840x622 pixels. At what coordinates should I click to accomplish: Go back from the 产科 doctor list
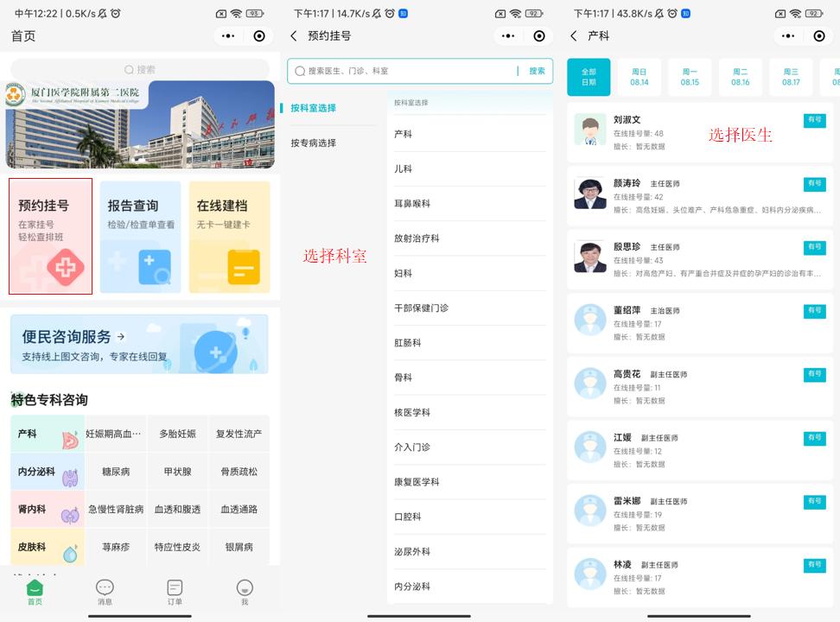[x=574, y=36]
